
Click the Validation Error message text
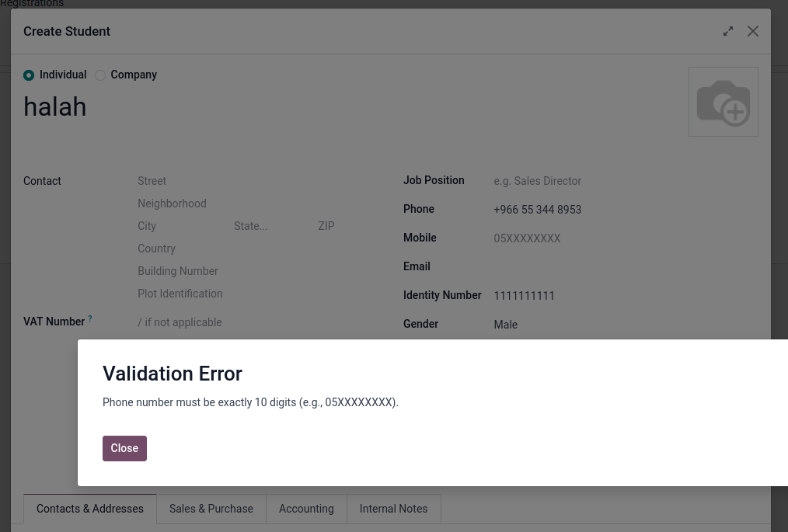click(250, 402)
